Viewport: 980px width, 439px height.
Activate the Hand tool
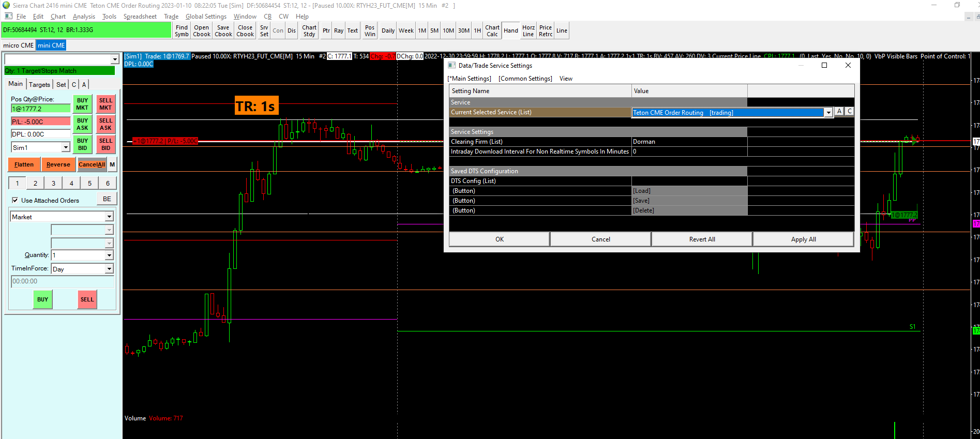(x=510, y=31)
